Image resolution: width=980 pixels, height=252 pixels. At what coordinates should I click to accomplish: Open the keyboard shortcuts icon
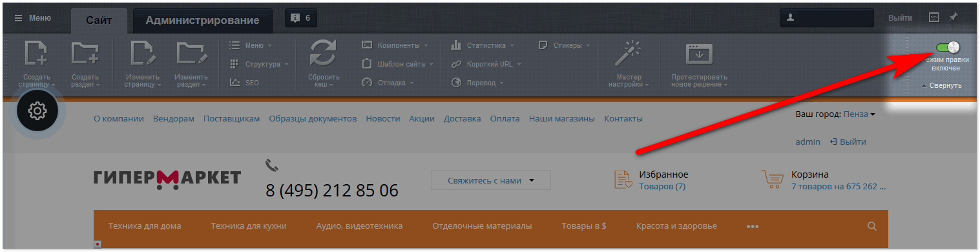[934, 17]
